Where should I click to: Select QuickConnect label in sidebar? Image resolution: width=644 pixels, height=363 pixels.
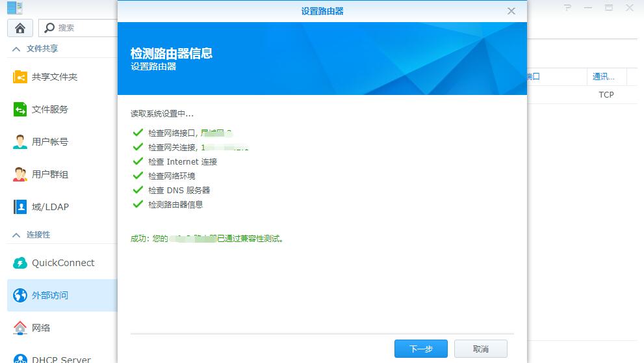(63, 263)
